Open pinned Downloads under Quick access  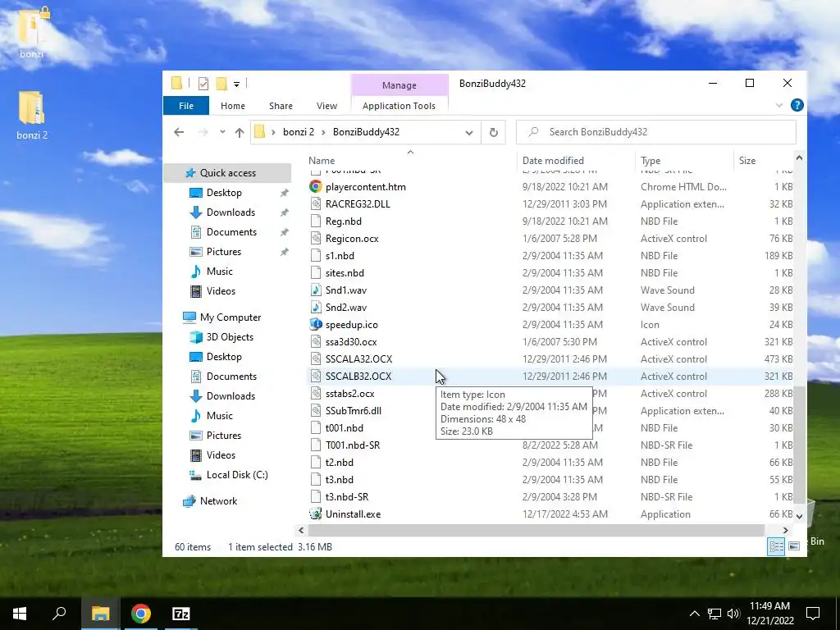pos(231,212)
